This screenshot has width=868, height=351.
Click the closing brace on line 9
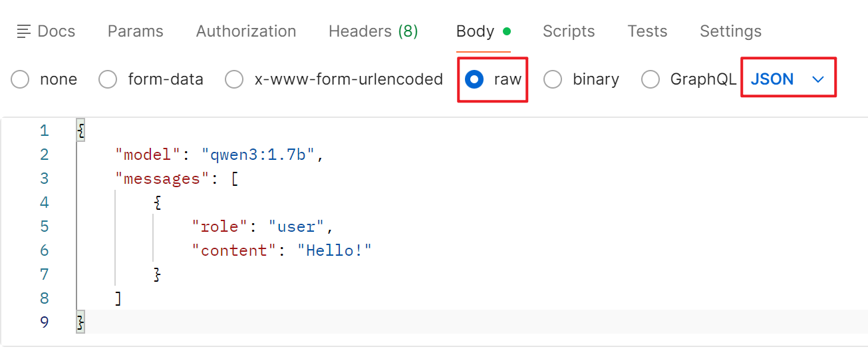tap(81, 322)
